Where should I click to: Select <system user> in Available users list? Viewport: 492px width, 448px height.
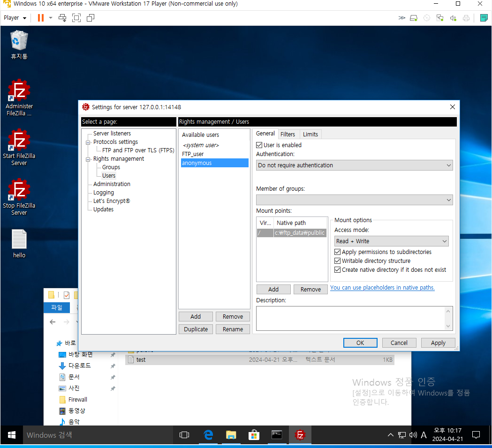(x=201, y=145)
